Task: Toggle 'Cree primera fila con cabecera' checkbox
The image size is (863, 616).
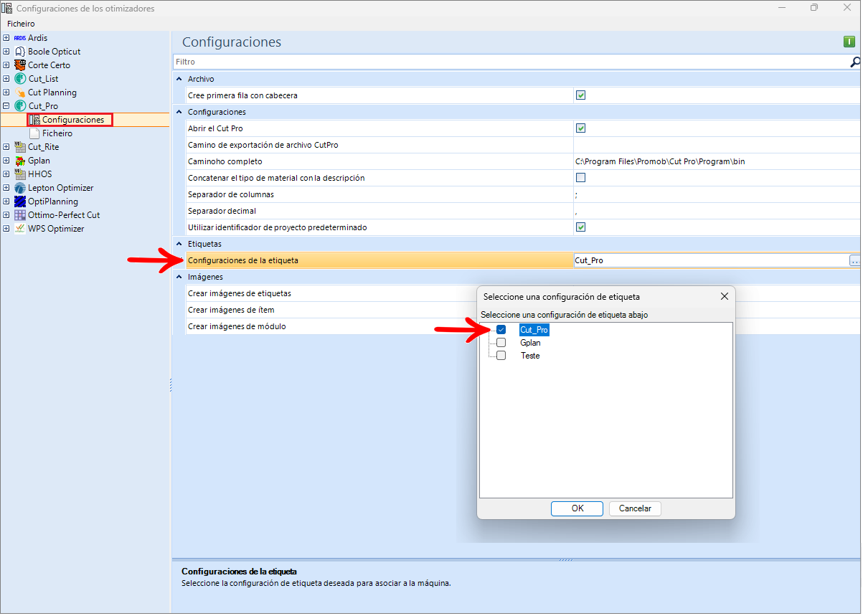Action: tap(581, 95)
